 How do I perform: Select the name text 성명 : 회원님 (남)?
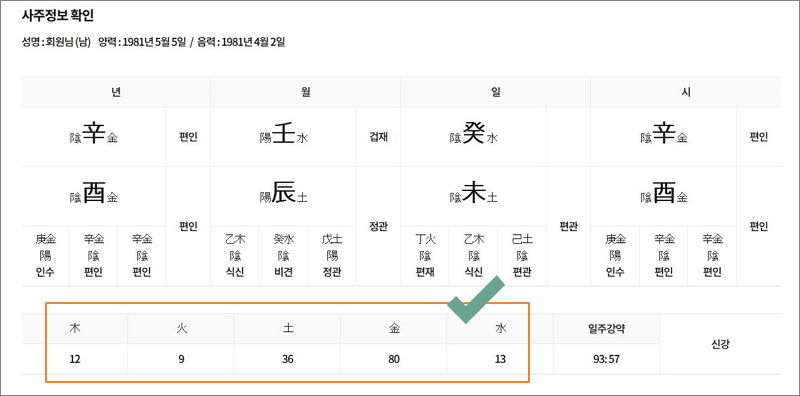tap(56, 42)
